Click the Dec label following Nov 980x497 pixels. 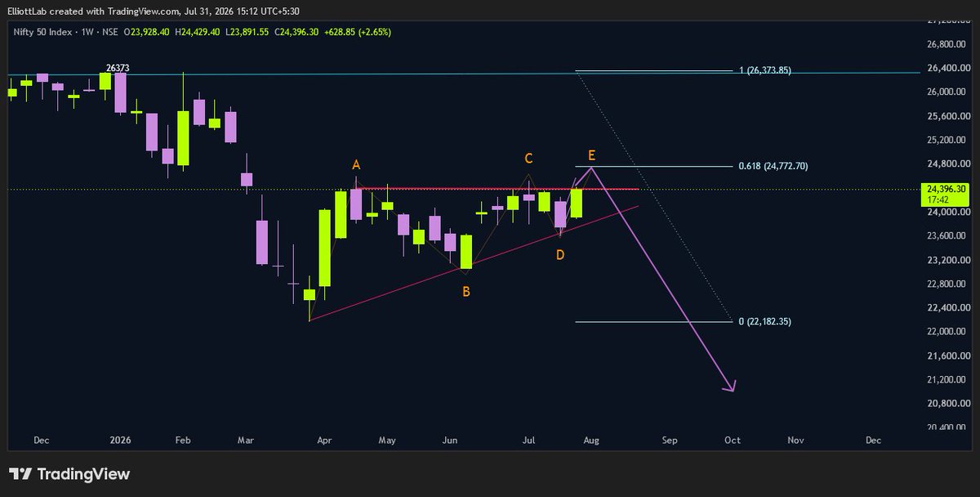click(874, 440)
